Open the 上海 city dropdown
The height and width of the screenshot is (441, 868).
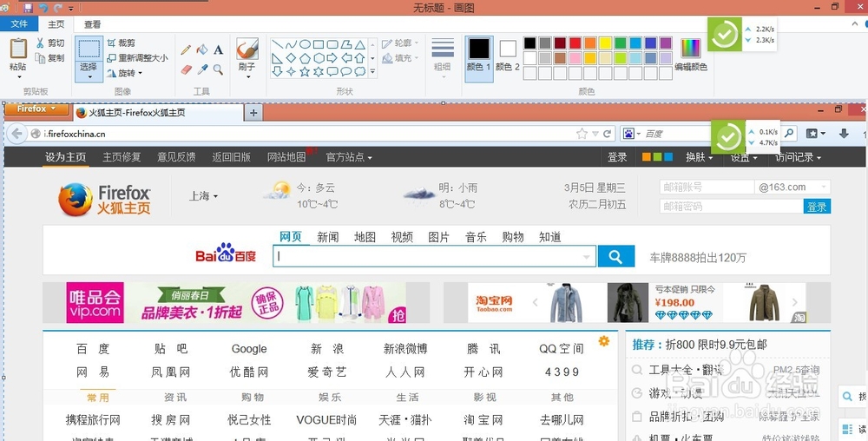(204, 196)
